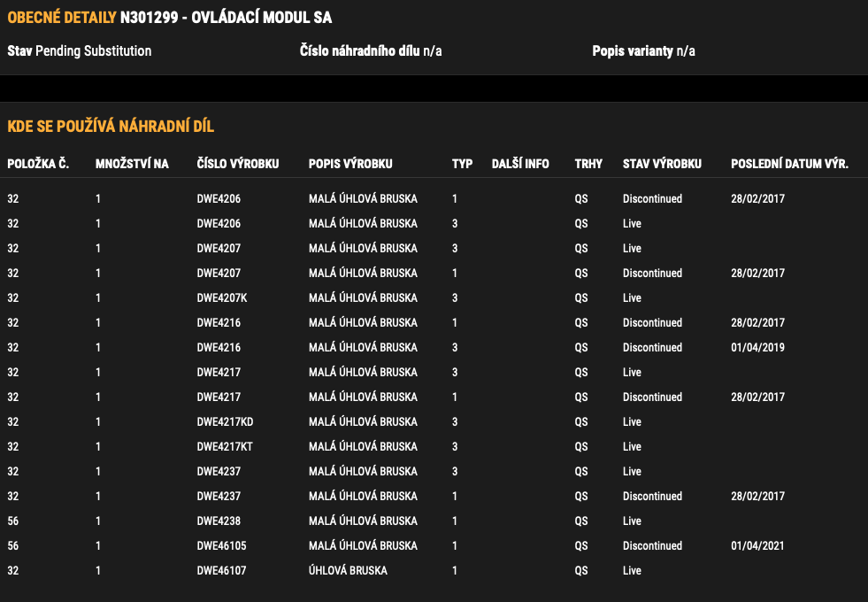Click the QS market in the DWE46107 row
This screenshot has height=602, width=868.
click(x=581, y=570)
